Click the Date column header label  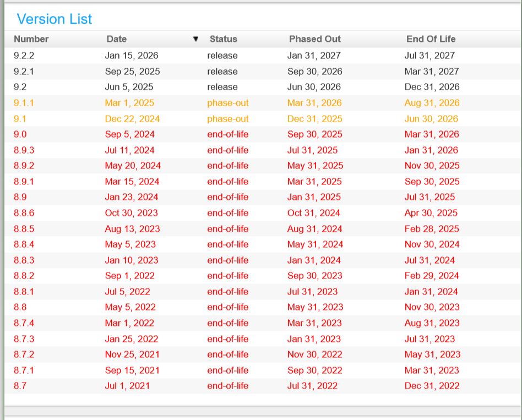click(x=116, y=39)
